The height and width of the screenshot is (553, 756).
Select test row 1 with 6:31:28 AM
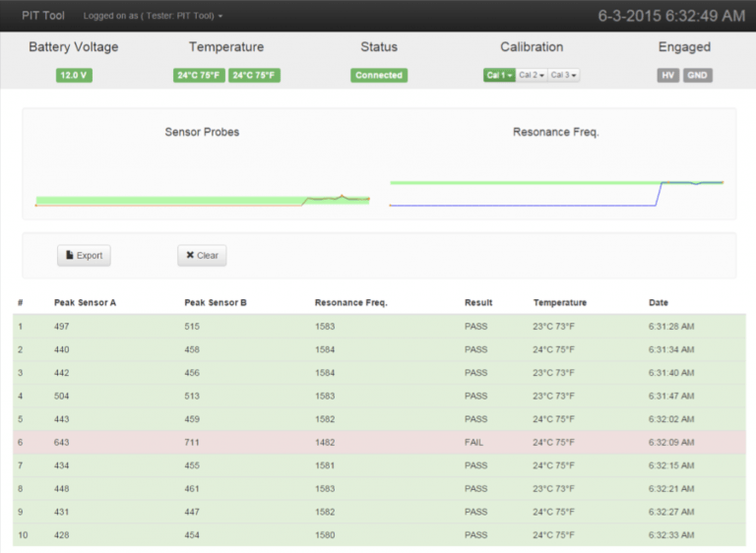378,326
